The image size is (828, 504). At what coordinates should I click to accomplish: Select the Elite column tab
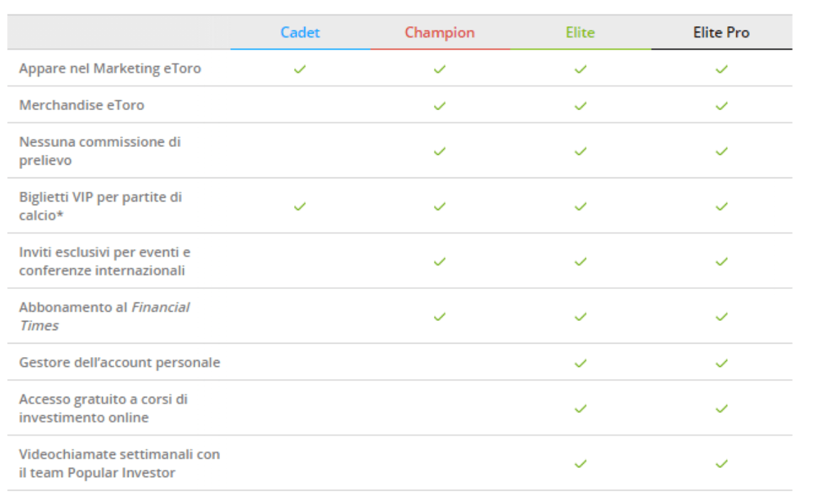[x=580, y=33]
